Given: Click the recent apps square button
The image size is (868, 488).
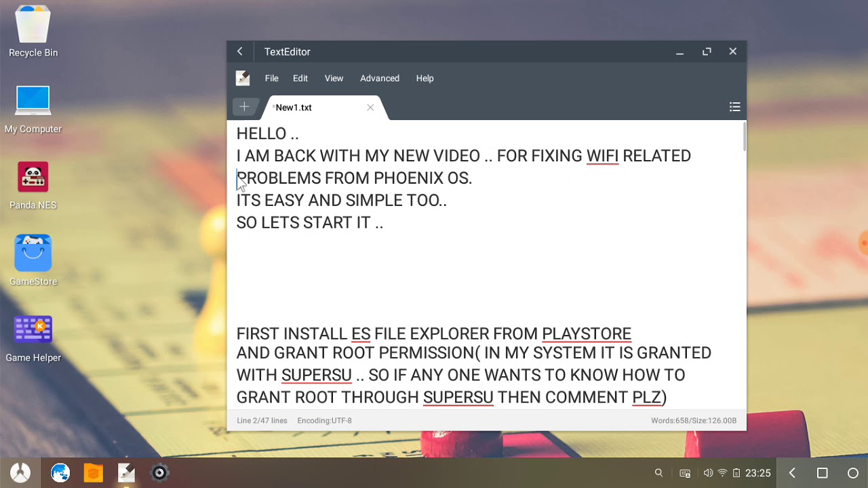Looking at the screenshot, I should [x=823, y=473].
